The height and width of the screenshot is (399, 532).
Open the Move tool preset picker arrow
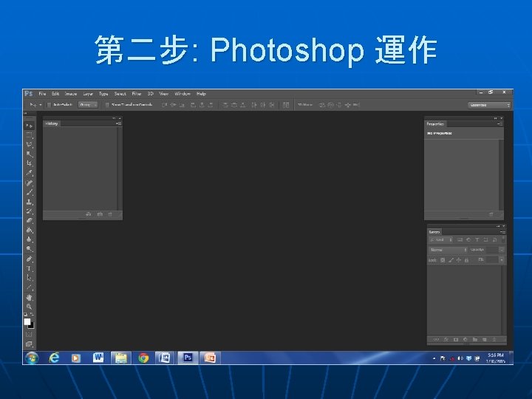pos(41,105)
